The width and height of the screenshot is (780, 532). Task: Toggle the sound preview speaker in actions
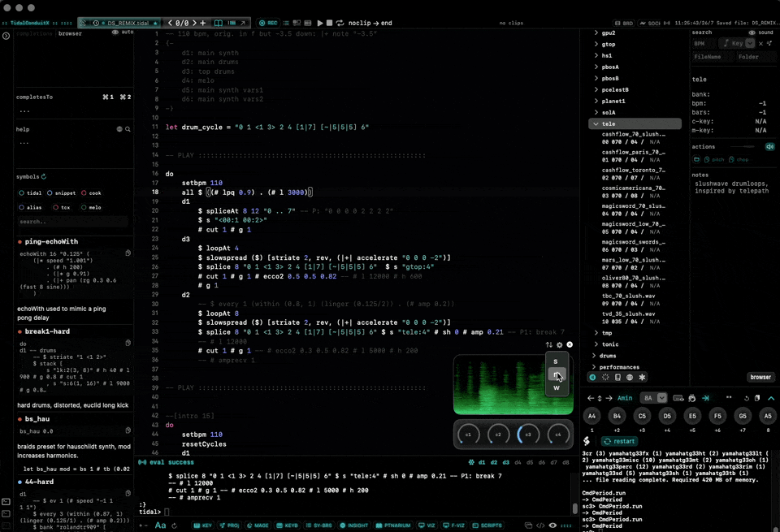[770, 147]
